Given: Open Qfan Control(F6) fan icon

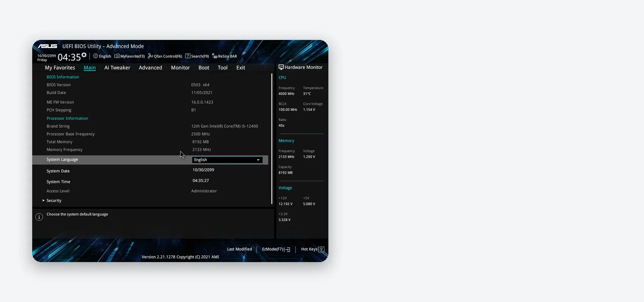Looking at the screenshot, I should [x=150, y=56].
